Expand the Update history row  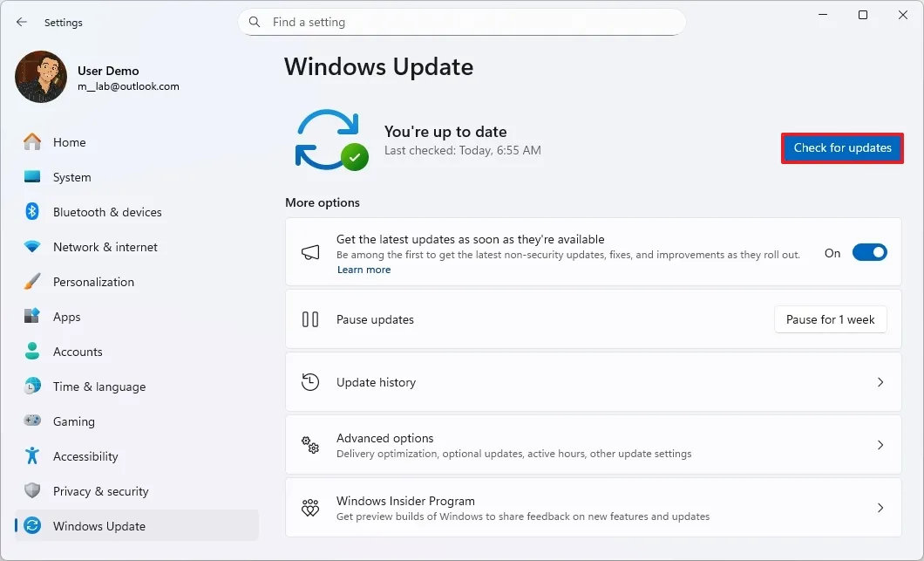881,381
